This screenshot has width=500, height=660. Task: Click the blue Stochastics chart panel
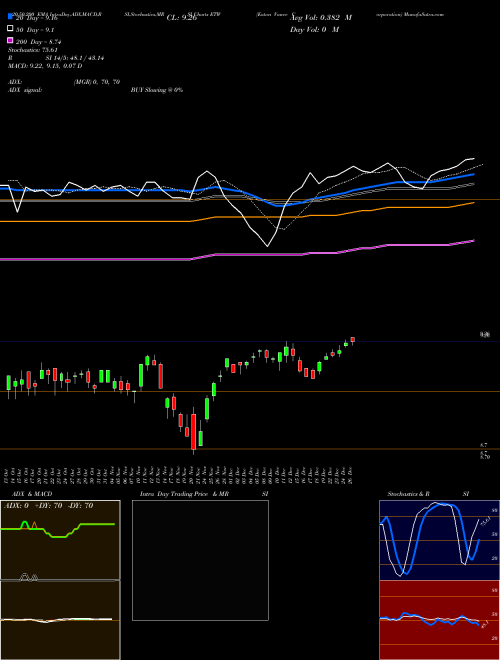coord(439,540)
